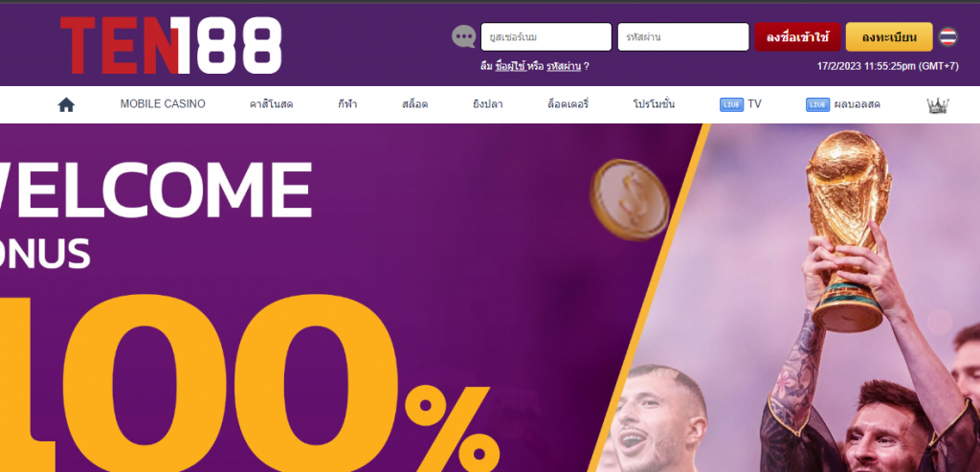
Task: Open the MOBILE CASINO menu
Action: (x=163, y=104)
